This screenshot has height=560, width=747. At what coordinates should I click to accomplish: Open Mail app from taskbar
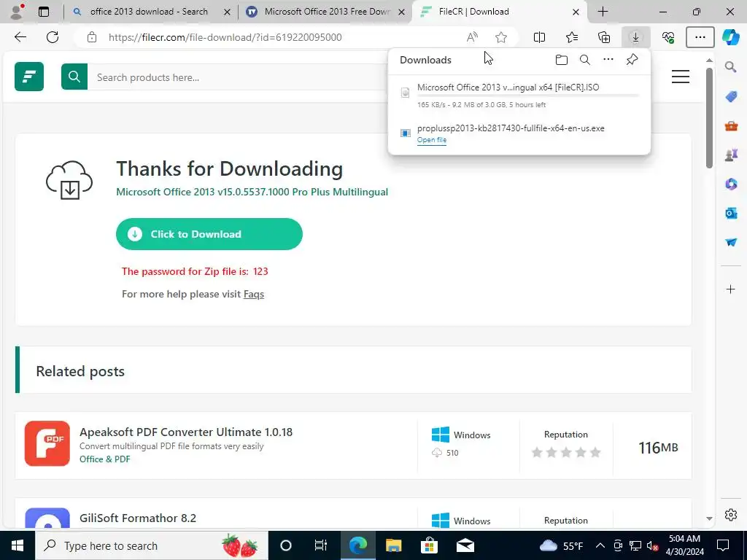[x=465, y=545]
